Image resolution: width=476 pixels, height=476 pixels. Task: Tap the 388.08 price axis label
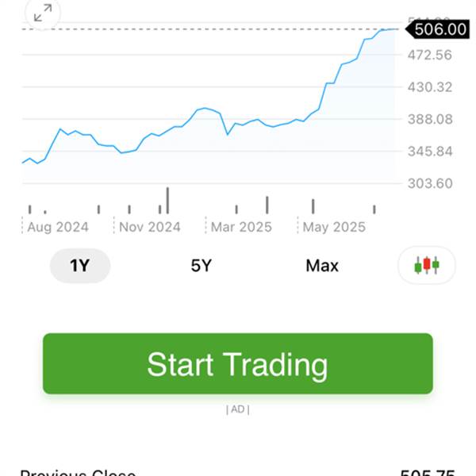430,119
